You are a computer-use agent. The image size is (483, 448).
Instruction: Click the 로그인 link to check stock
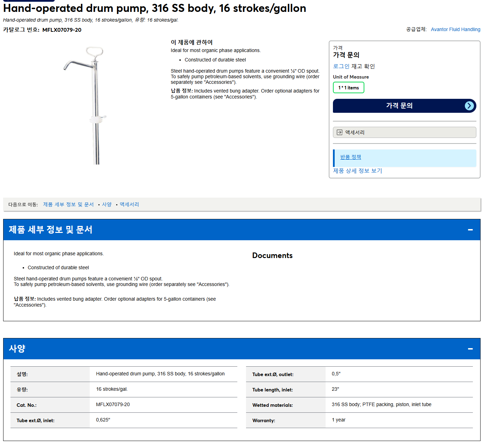point(341,66)
